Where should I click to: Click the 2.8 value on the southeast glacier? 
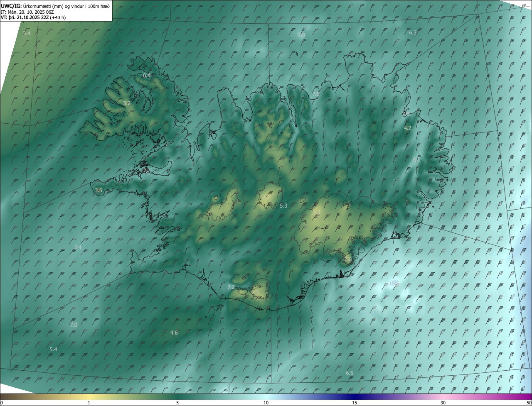pos(348,259)
